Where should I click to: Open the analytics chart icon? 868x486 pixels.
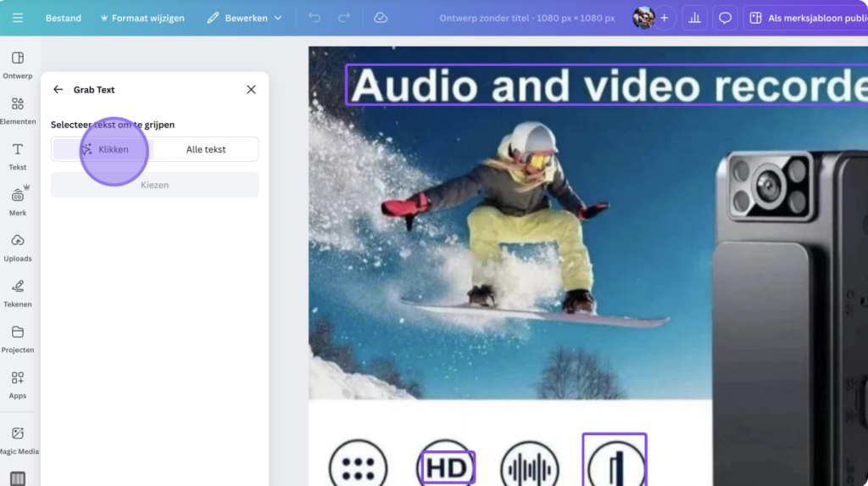click(x=694, y=18)
